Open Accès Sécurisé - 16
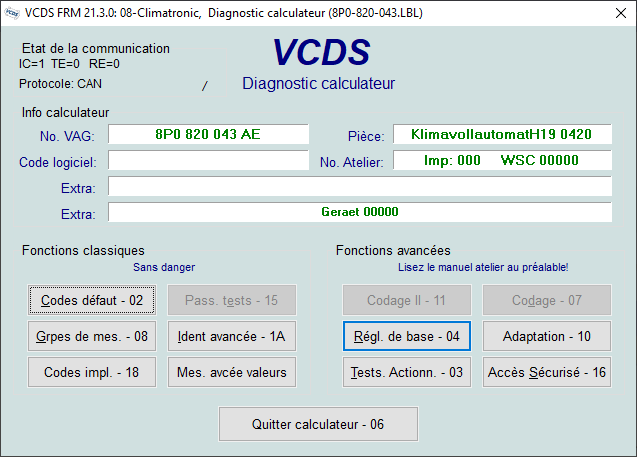Viewport: 638px width, 460px height. [547, 372]
